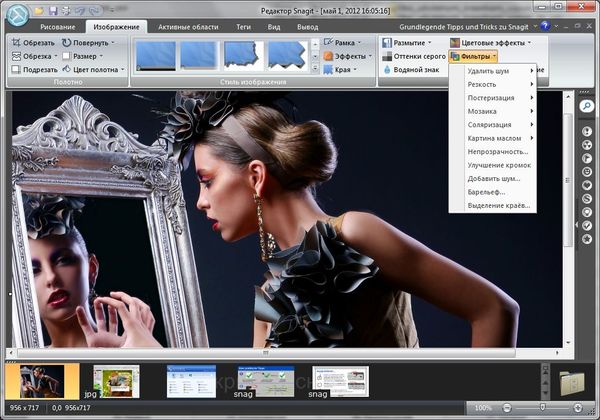Image resolution: width=600 pixels, height=420 pixels.
Task: Click the Водяной знак watermark icon
Action: [x=386, y=71]
